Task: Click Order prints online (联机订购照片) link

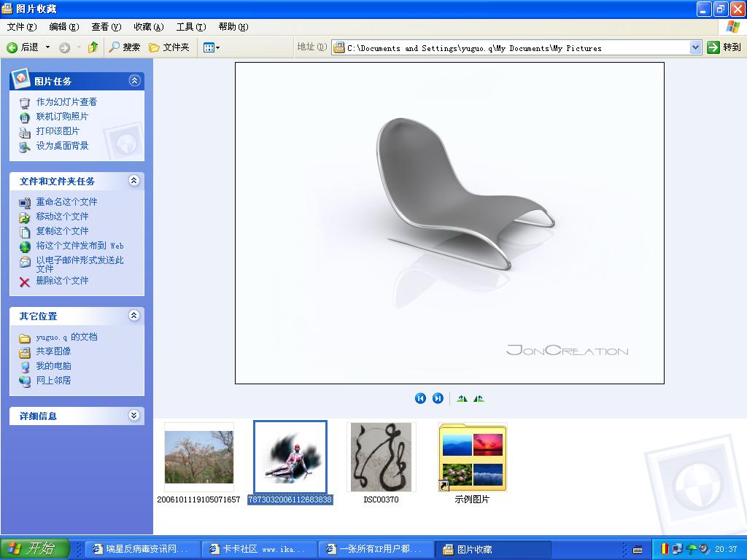Action: 63,116
